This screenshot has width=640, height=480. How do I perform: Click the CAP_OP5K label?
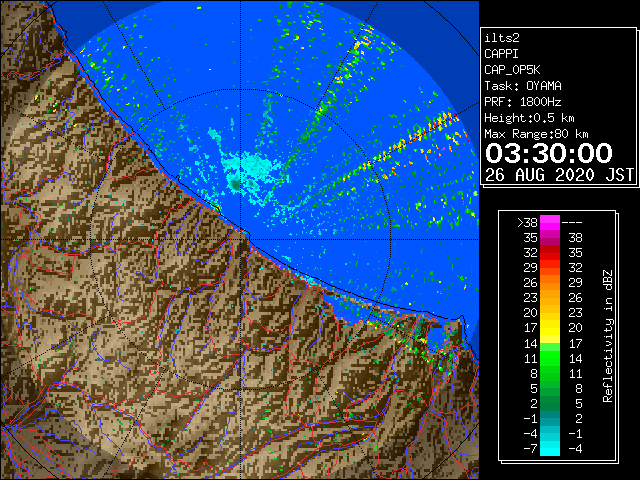(512, 70)
